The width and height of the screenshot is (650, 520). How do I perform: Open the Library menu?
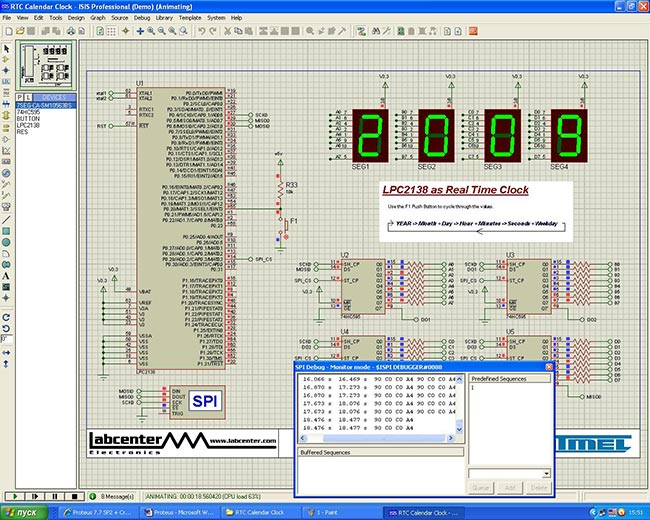[164, 18]
